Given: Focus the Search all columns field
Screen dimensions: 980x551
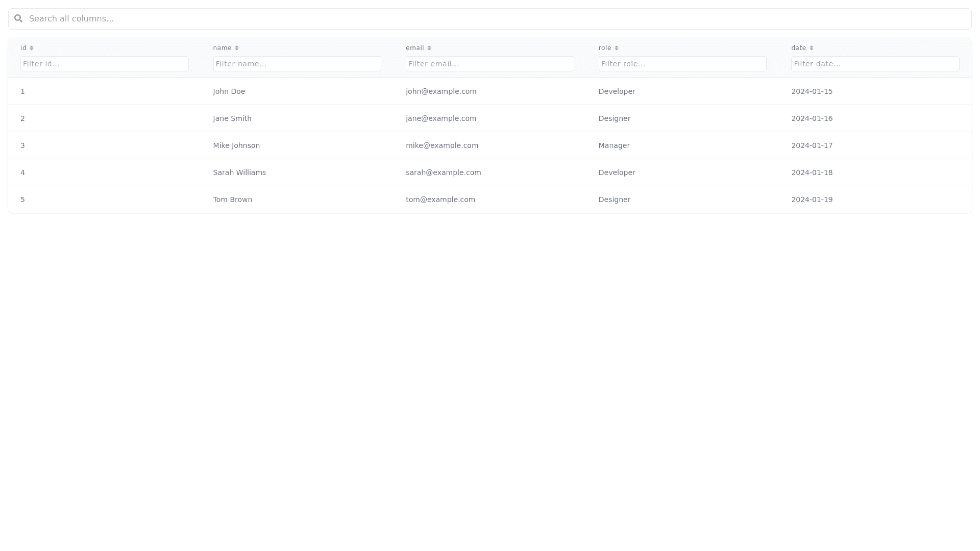Looking at the screenshot, I should click(x=490, y=19).
